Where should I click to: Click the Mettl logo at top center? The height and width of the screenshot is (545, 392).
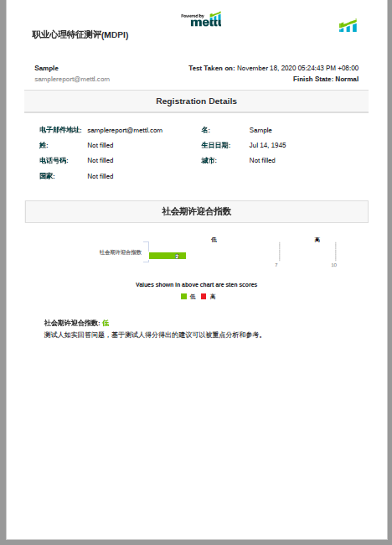tap(201, 19)
